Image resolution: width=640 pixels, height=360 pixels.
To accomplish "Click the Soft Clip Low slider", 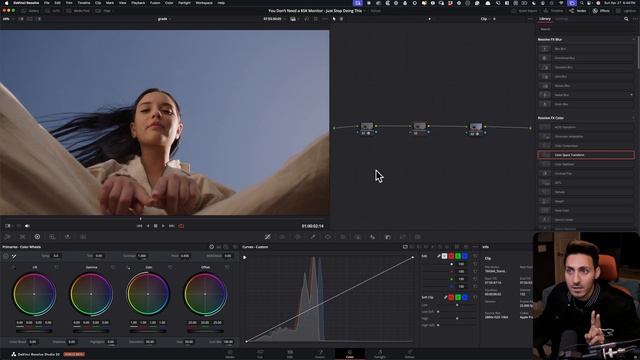I will tap(457, 305).
